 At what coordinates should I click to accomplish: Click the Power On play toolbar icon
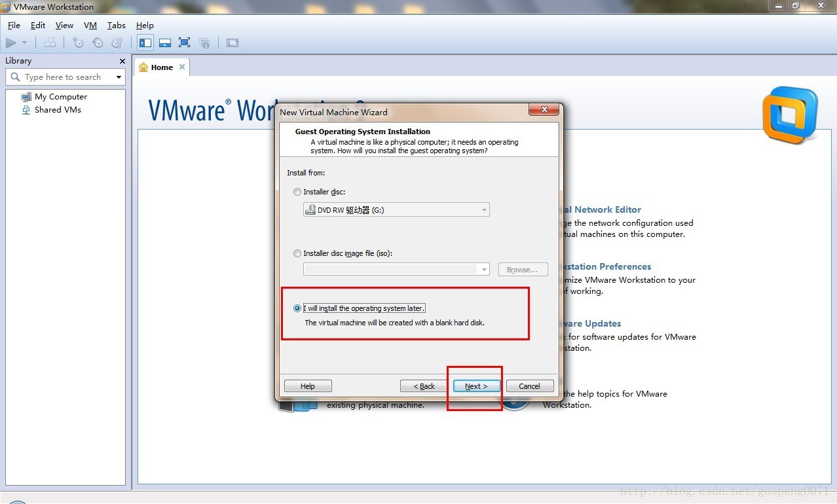pyautogui.click(x=11, y=43)
